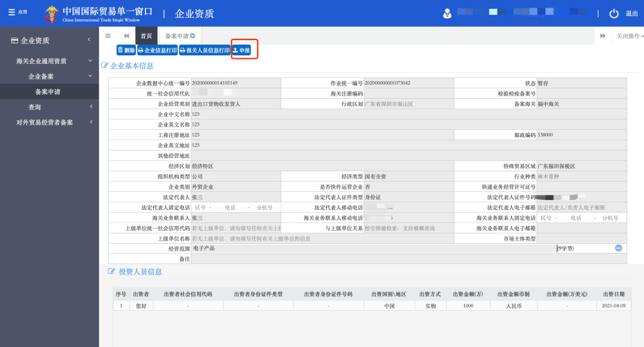The height and width of the screenshot is (347, 644).
Task: Click the China International Trade Single Window logo
Action: 99,14
